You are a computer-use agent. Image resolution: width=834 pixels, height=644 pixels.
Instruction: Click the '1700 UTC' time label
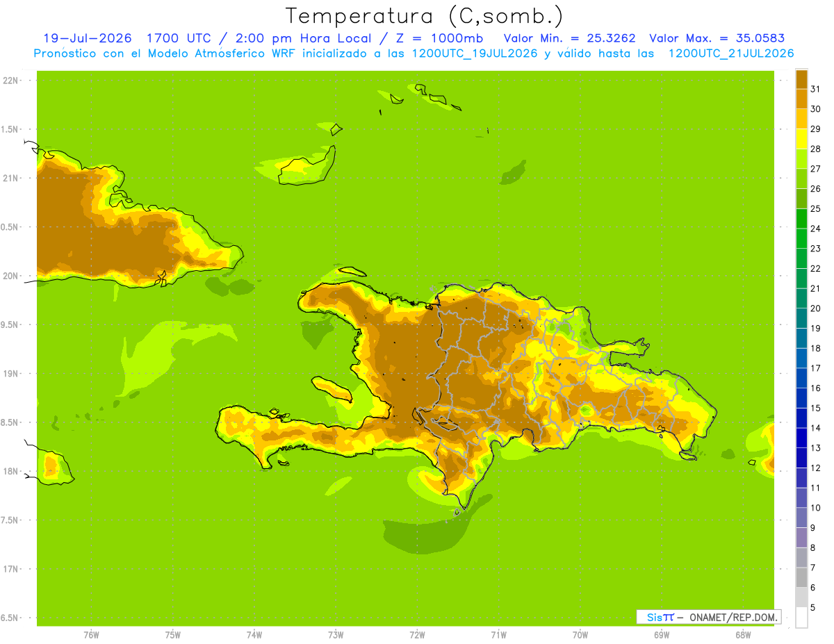(180, 38)
